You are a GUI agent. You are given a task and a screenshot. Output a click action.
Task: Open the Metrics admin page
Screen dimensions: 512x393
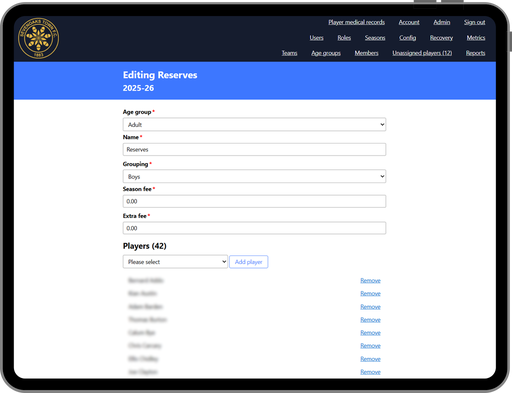click(x=476, y=38)
